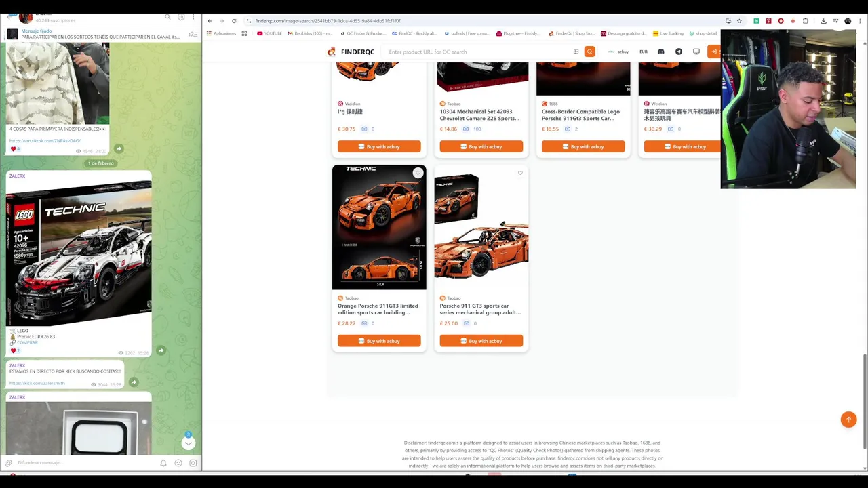The width and height of the screenshot is (868, 488).
Task: Forward the '4 COSAS PARA PRIMAVERA' Telegram post
Action: click(119, 148)
